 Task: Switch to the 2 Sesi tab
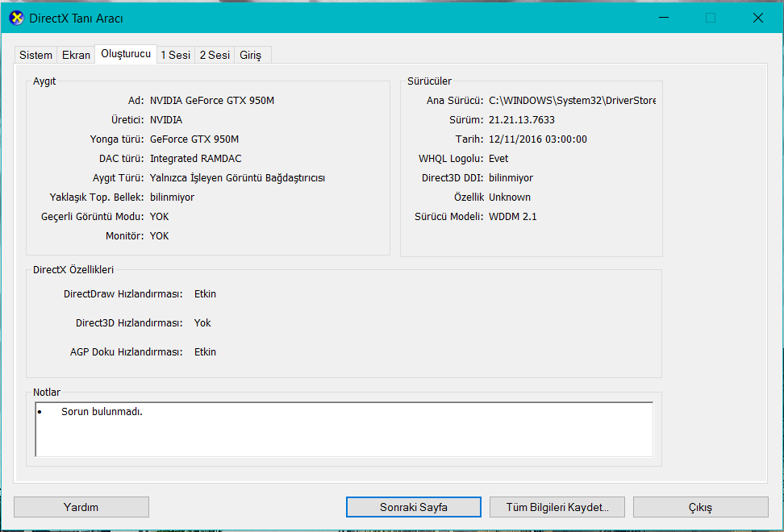215,55
